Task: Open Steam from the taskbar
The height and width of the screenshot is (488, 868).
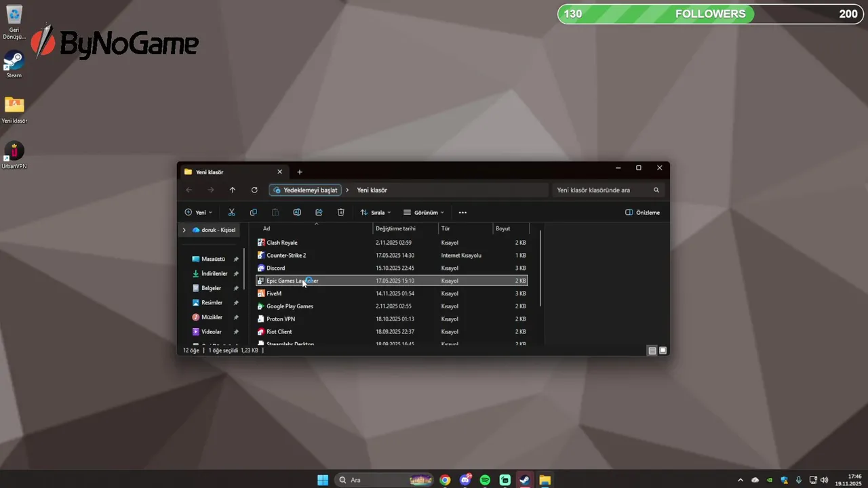Action: click(x=525, y=480)
